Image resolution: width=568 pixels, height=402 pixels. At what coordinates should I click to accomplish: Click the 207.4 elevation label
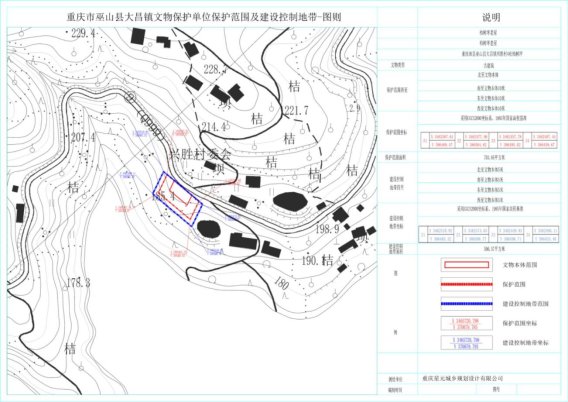pyautogui.click(x=83, y=137)
